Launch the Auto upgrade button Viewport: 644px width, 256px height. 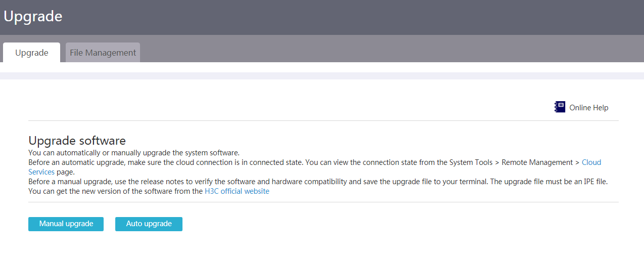(x=149, y=224)
